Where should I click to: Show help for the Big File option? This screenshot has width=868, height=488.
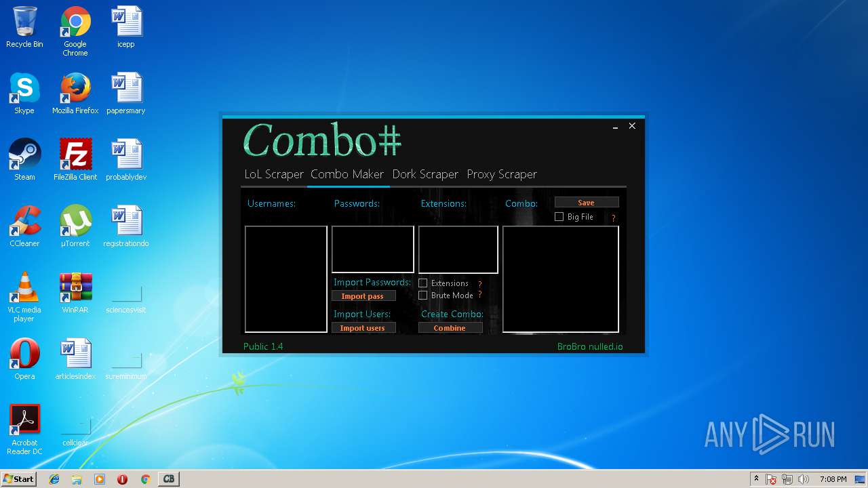614,218
